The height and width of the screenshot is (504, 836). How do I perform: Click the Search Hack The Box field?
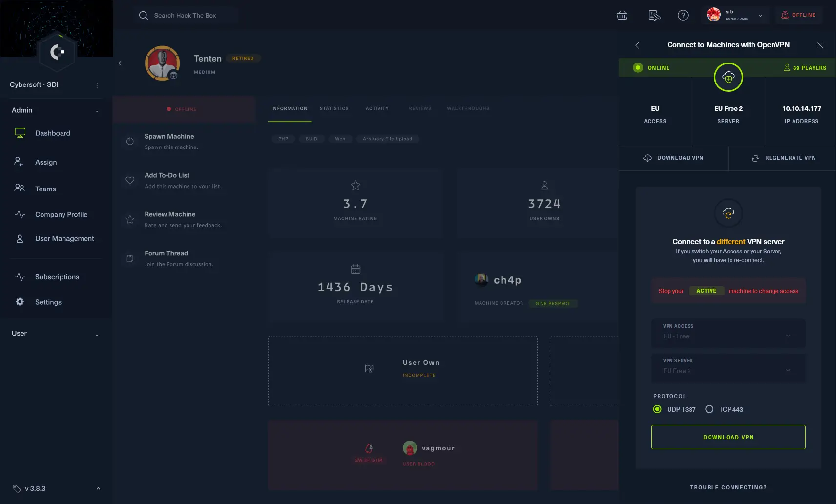click(x=186, y=15)
